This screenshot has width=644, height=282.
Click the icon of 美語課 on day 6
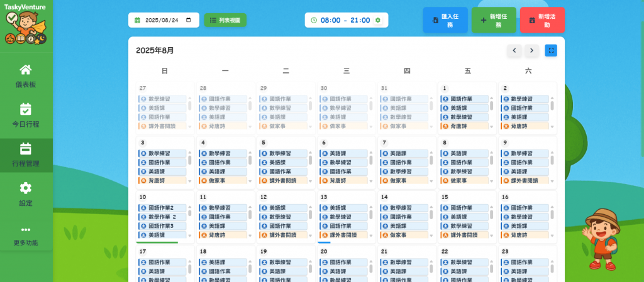(x=325, y=153)
